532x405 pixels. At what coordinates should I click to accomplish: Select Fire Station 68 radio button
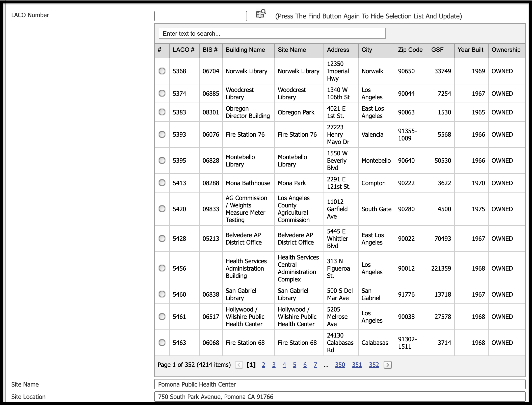click(x=162, y=343)
